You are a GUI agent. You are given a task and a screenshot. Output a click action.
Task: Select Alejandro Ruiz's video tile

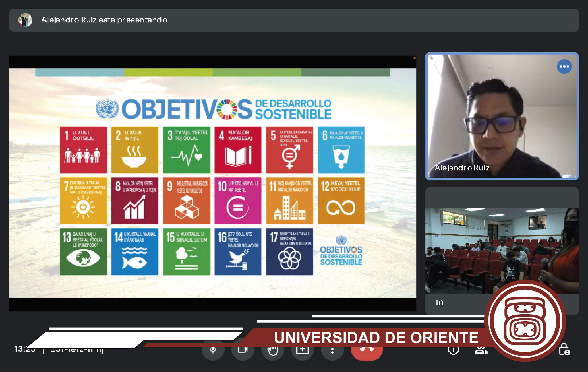click(x=502, y=116)
